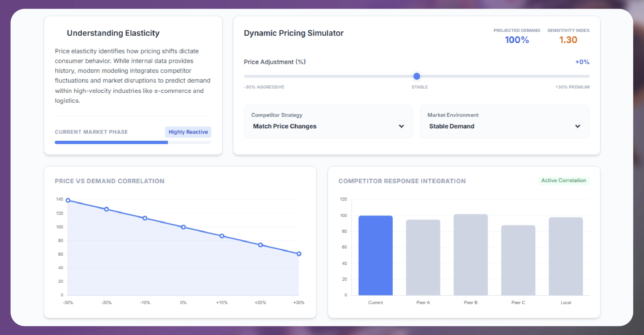Click the Projected Demand 100% value
The image size is (644, 335).
517,40
